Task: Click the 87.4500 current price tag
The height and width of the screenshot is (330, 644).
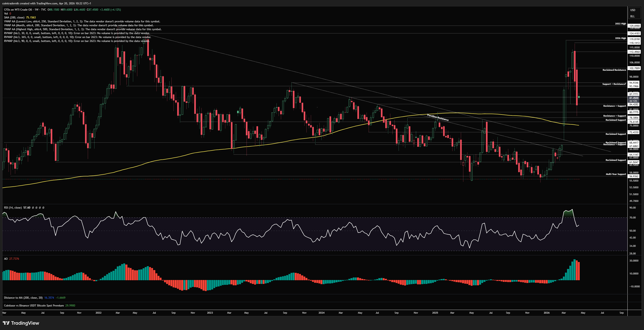Action: click(x=634, y=98)
